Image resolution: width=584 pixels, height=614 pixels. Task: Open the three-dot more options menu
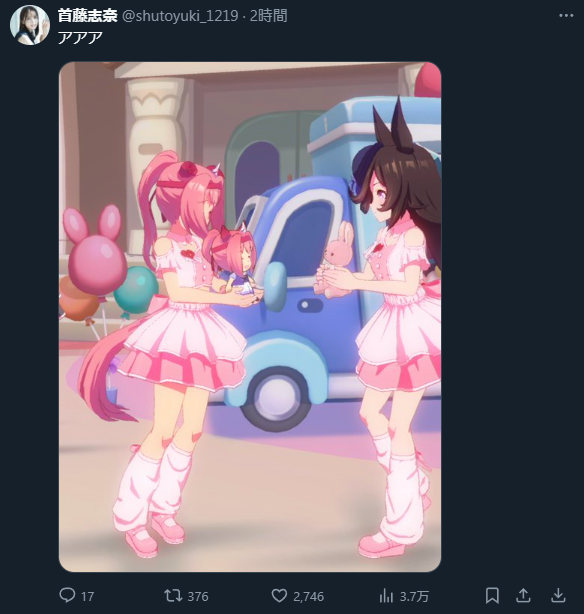pos(566,16)
